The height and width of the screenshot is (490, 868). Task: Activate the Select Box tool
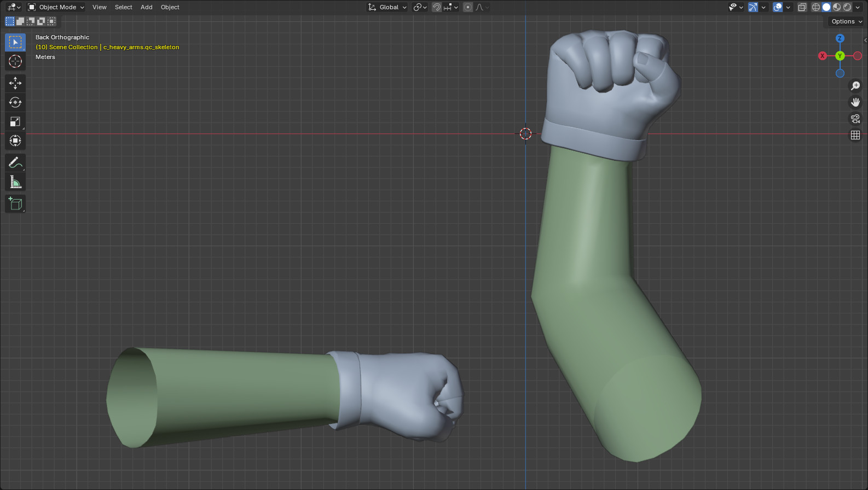(15, 42)
